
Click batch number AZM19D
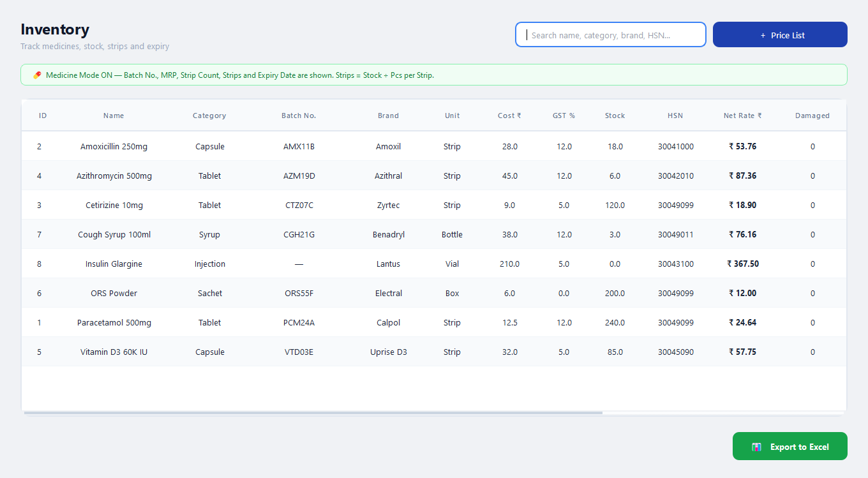tap(299, 176)
